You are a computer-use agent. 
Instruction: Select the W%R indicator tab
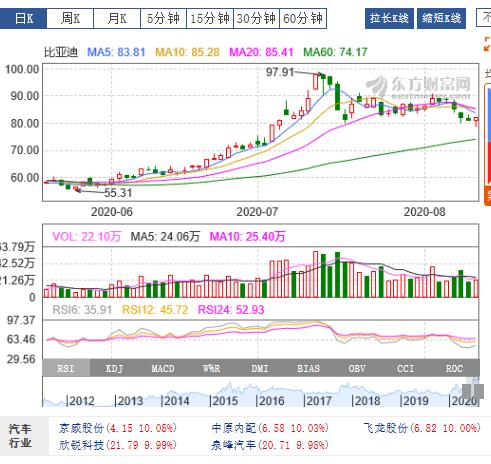(x=212, y=368)
